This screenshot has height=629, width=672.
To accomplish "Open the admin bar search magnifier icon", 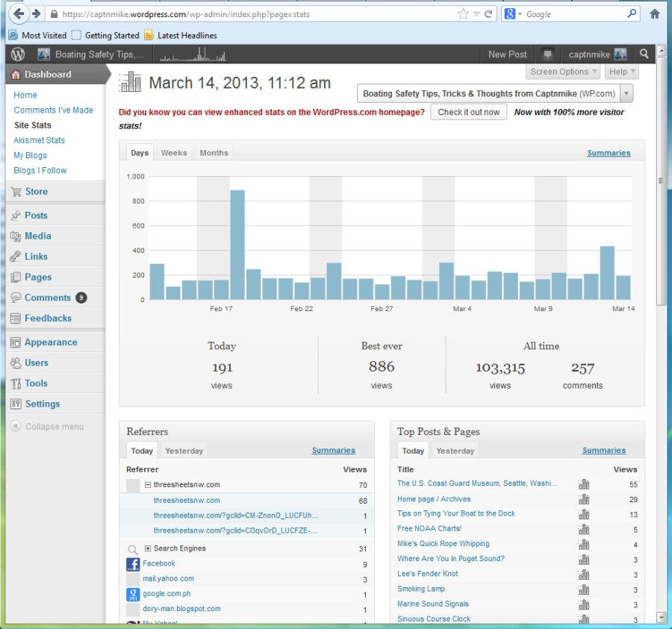I will 644,54.
